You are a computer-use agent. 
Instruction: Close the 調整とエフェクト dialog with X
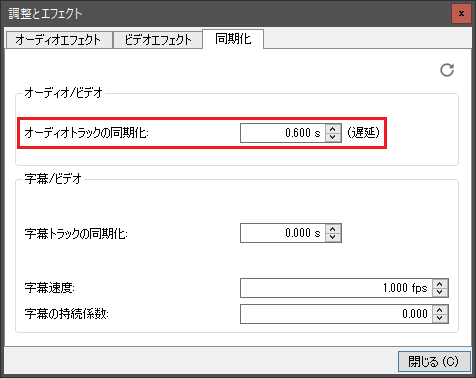pyautogui.click(x=461, y=13)
